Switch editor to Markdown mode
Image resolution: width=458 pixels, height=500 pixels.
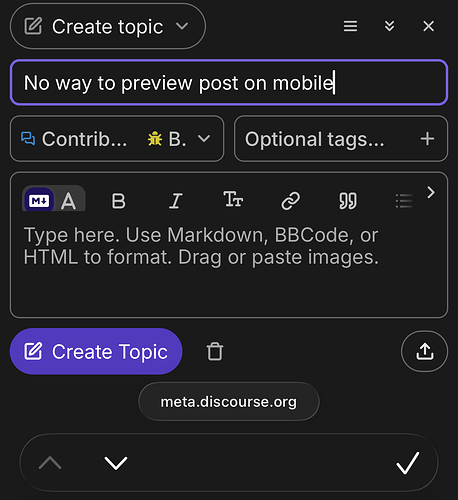39,201
